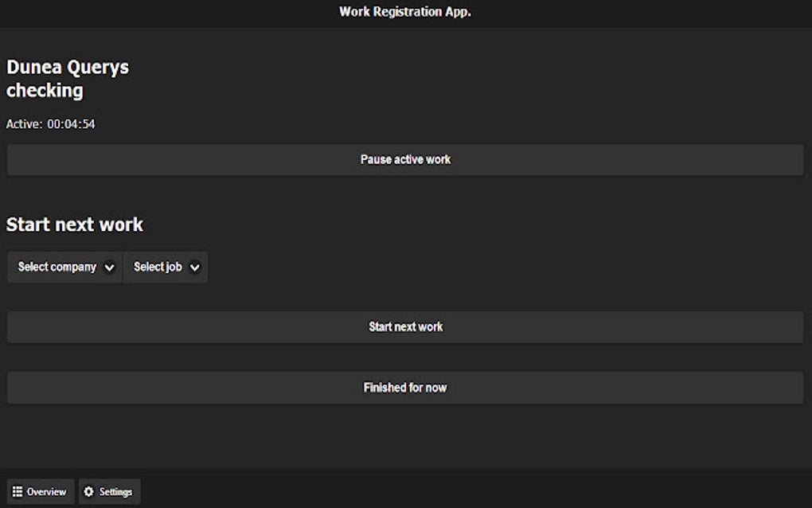Open Settings from the bottom toolbar
Viewport: 812px width, 508px height.
[109, 491]
